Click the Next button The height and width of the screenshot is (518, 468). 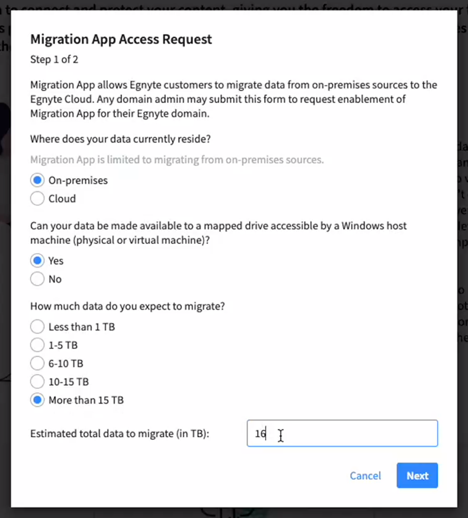(x=417, y=476)
